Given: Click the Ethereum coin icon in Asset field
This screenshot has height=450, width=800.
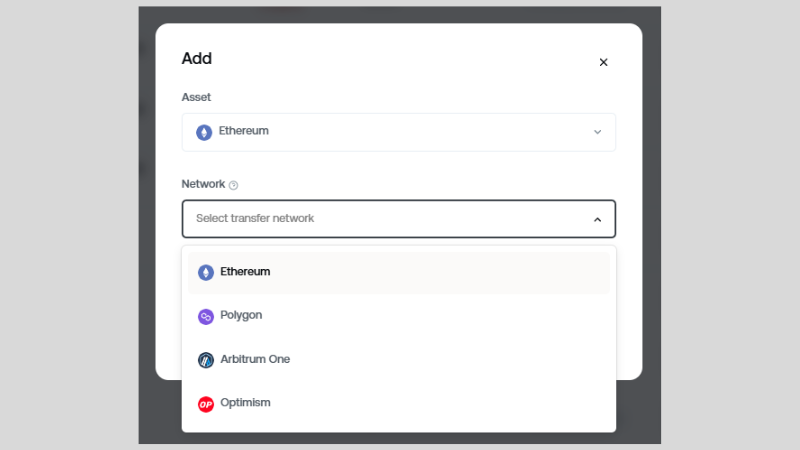Looking at the screenshot, I should 204,132.
